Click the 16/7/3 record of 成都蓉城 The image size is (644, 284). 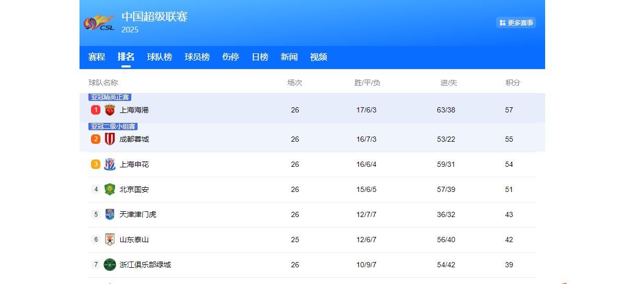pyautogui.click(x=367, y=139)
